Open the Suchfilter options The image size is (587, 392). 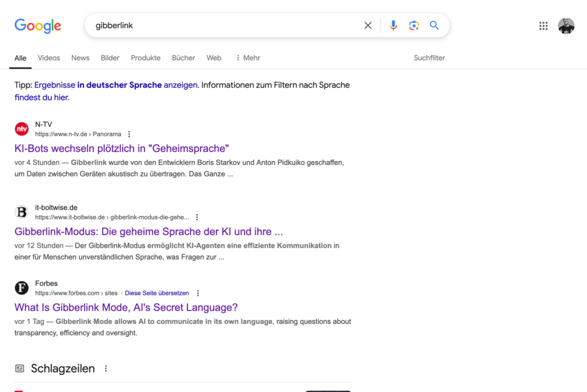pos(429,58)
